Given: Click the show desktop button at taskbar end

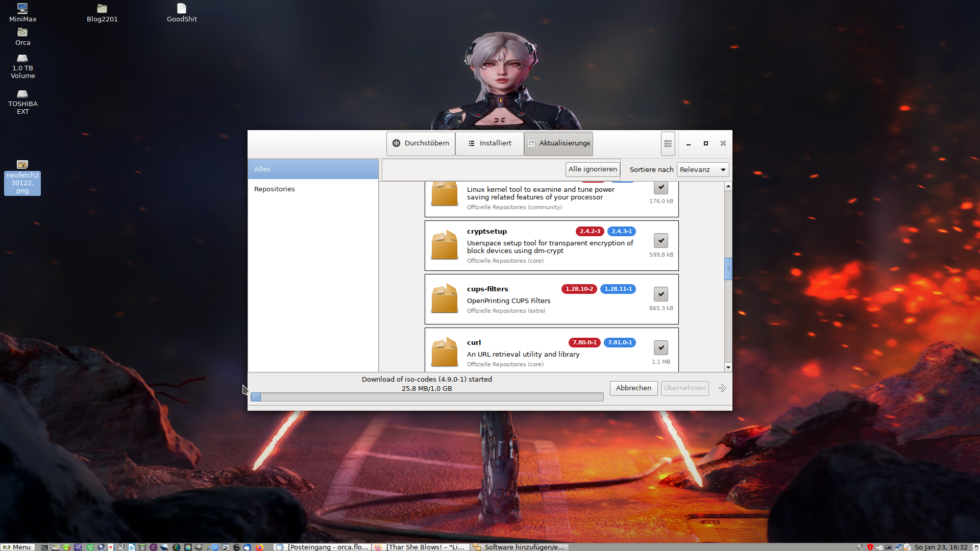Looking at the screenshot, I should tap(976, 547).
